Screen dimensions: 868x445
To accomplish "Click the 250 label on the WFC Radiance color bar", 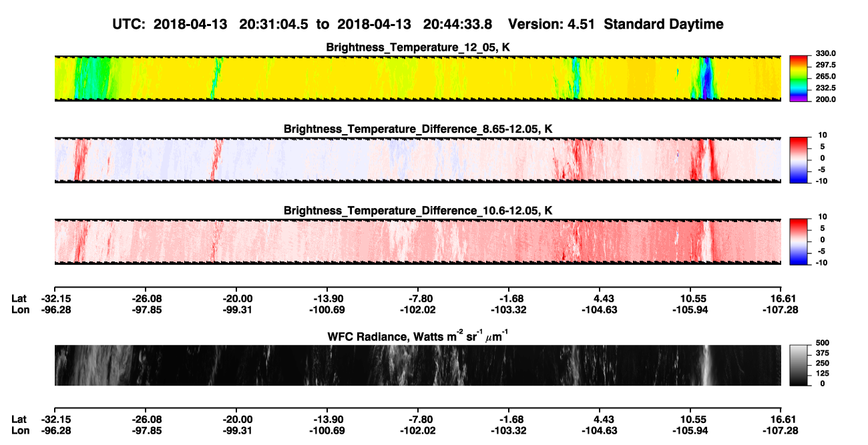I will pos(823,364).
